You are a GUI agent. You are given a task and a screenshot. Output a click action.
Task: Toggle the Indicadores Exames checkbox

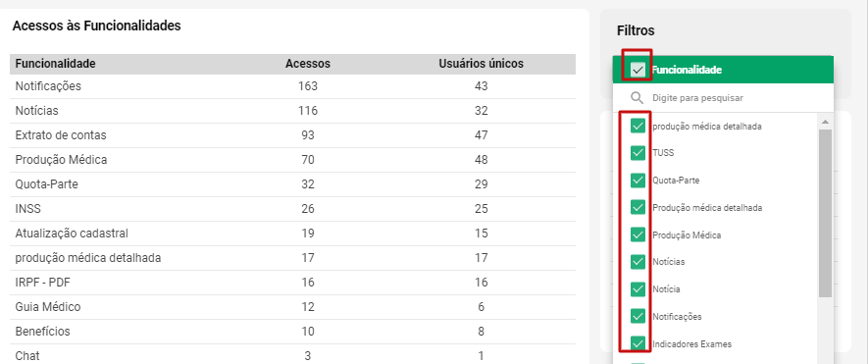click(x=638, y=343)
